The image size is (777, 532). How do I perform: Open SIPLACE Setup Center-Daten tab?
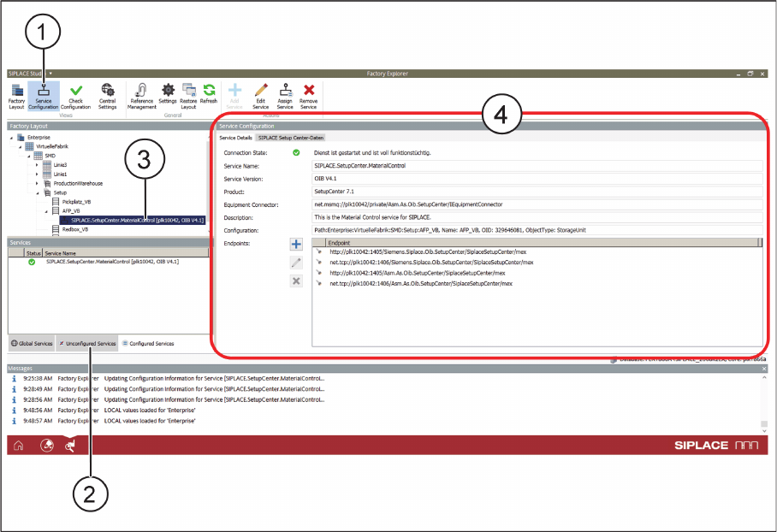pos(291,138)
